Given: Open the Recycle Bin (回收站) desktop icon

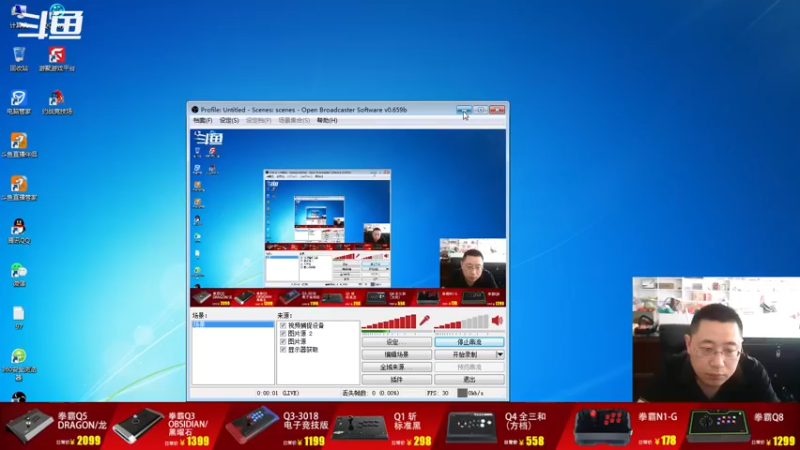Looking at the screenshot, I should tap(18, 59).
